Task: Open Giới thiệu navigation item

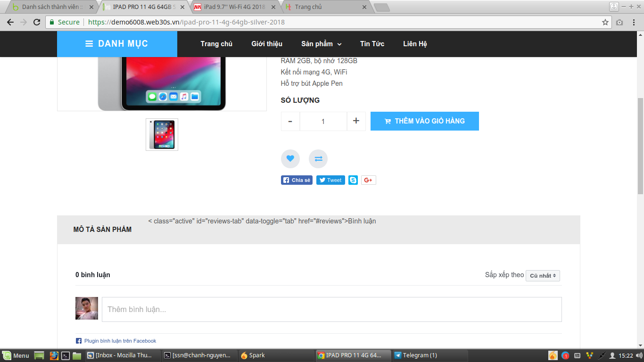Action: tap(267, 44)
